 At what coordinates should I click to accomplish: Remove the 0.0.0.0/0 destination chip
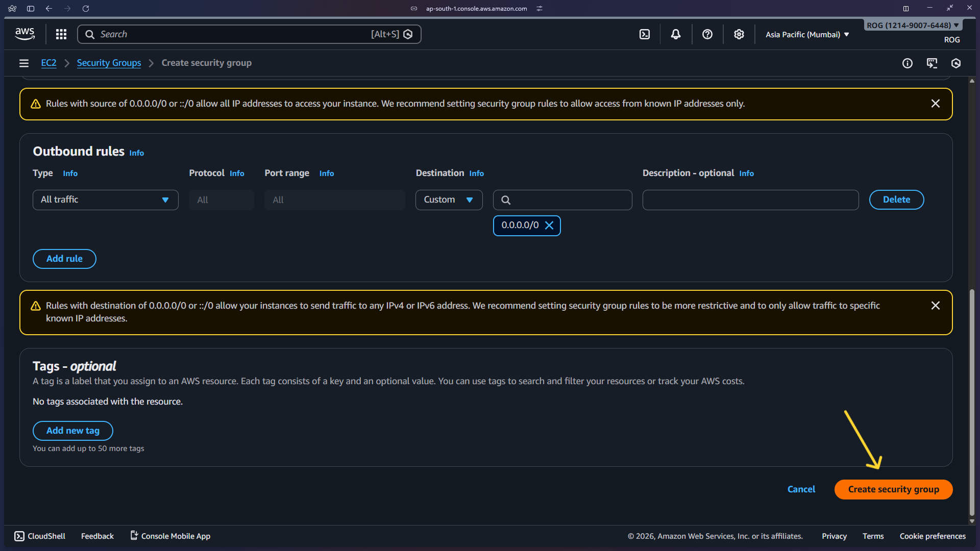coord(549,226)
